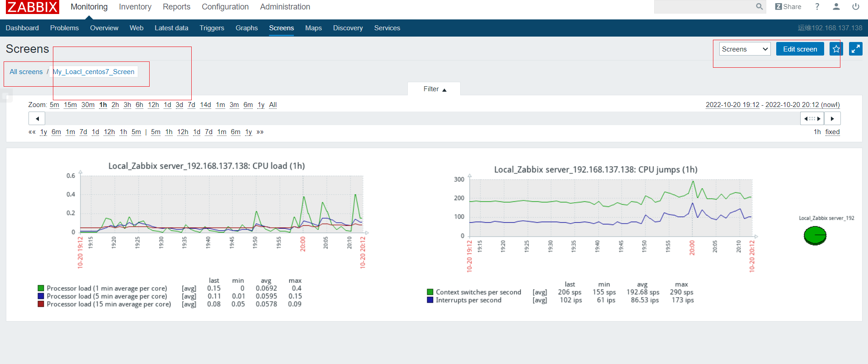Image resolution: width=868 pixels, height=364 pixels.
Task: Click the green host status clock
Action: click(x=815, y=236)
